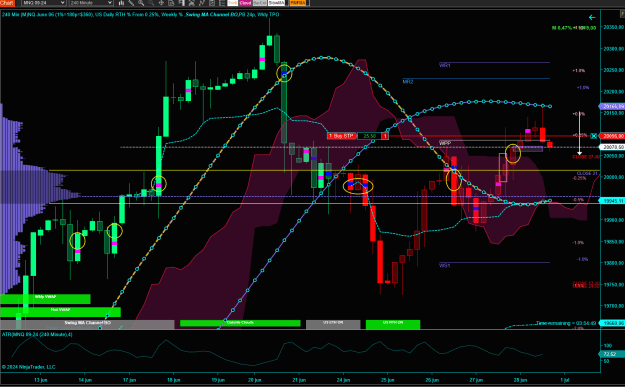
Task: Click the 20 Jun date label
Action: (254, 380)
